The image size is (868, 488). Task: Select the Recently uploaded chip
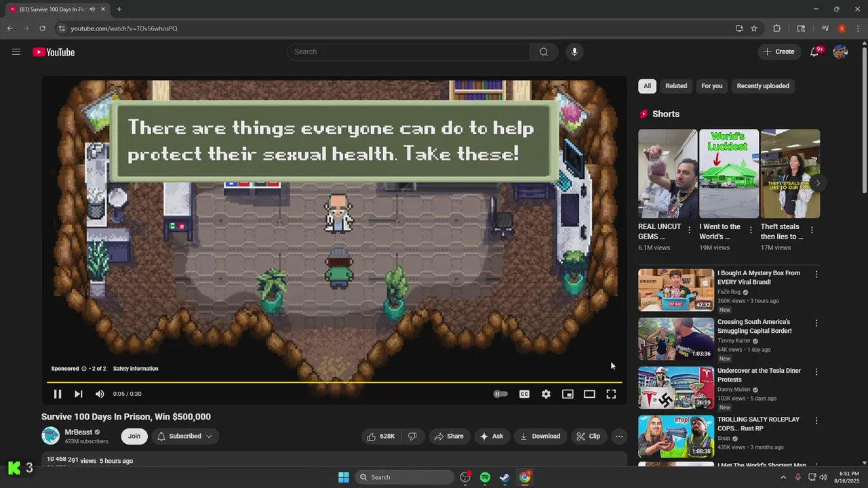pyautogui.click(x=763, y=86)
